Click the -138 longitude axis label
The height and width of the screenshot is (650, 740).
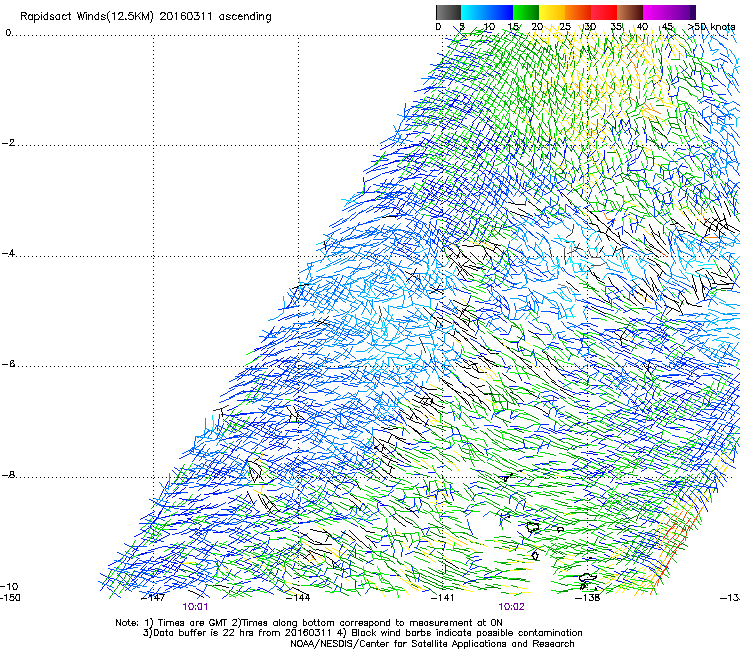pyautogui.click(x=588, y=598)
